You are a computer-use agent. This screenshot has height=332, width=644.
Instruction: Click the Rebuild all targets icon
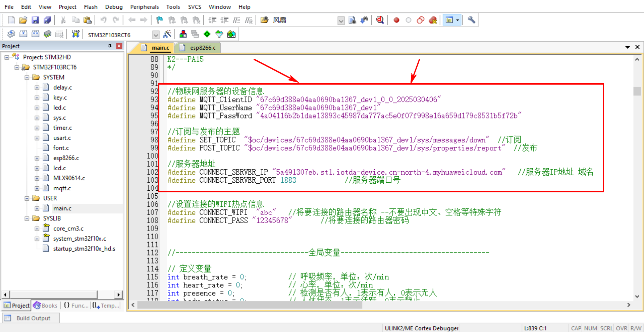pyautogui.click(x=35, y=34)
